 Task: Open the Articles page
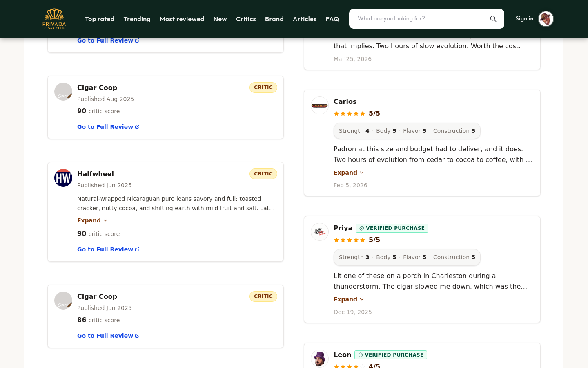(x=305, y=19)
